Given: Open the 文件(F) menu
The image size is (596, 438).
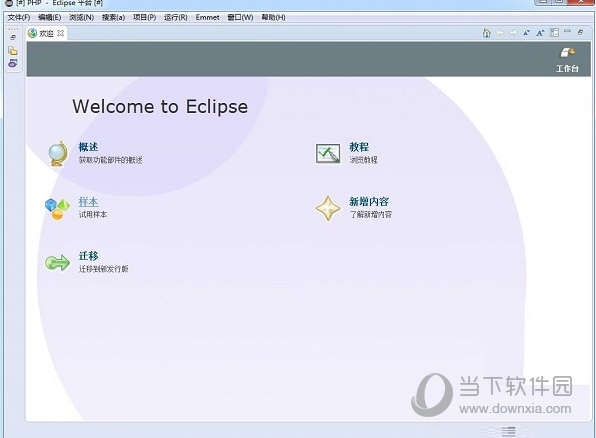Looking at the screenshot, I should pos(19,17).
